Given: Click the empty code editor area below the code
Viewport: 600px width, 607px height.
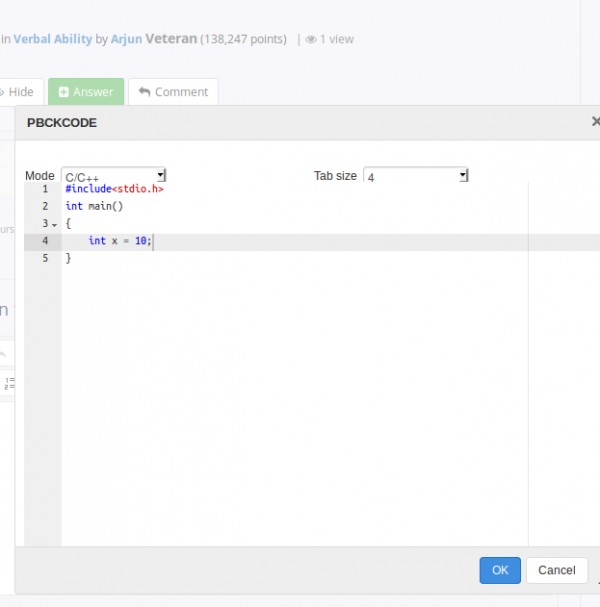Looking at the screenshot, I should tap(290, 400).
